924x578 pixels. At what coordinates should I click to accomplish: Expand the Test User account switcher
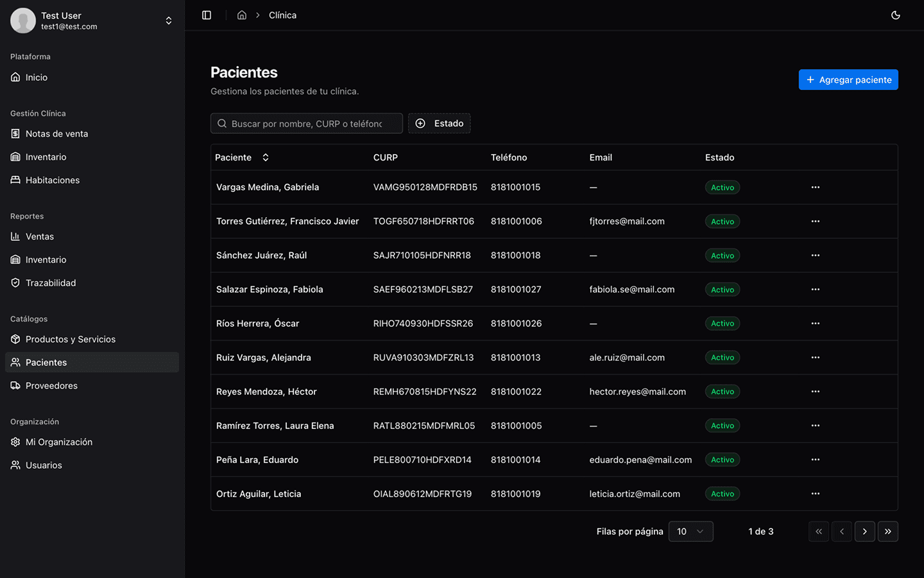pos(168,21)
